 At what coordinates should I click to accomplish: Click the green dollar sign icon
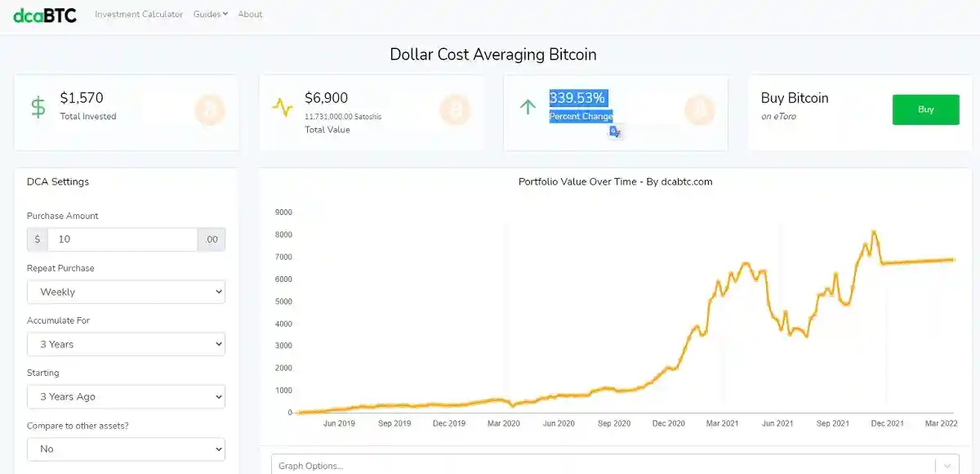tap(38, 107)
